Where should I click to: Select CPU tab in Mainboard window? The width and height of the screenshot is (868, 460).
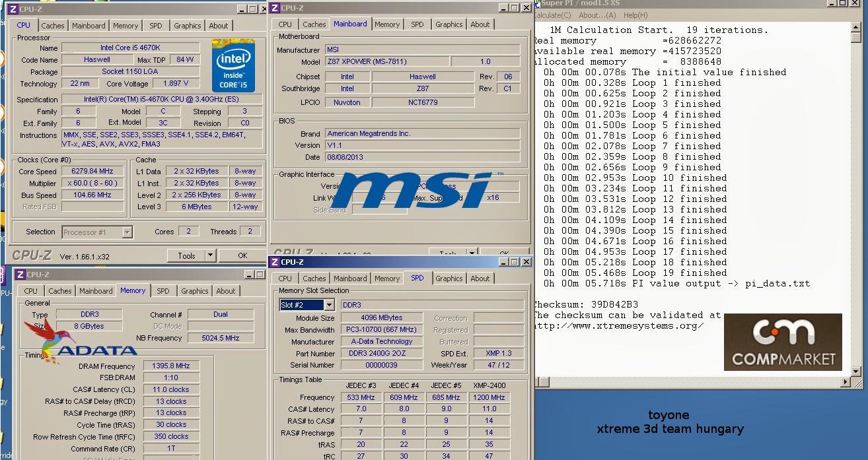285,24
